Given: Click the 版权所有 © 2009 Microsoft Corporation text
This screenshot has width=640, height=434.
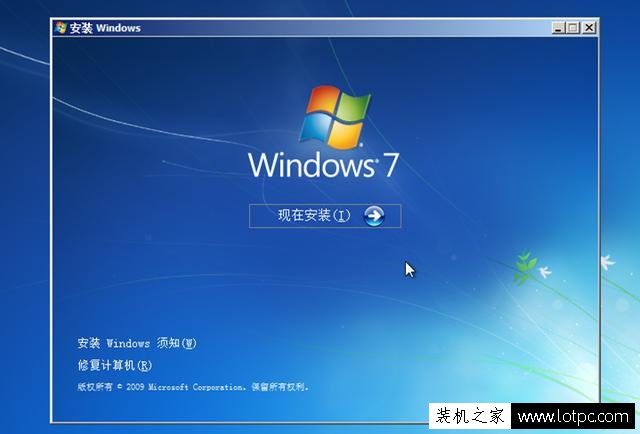Looking at the screenshot, I should (162, 387).
